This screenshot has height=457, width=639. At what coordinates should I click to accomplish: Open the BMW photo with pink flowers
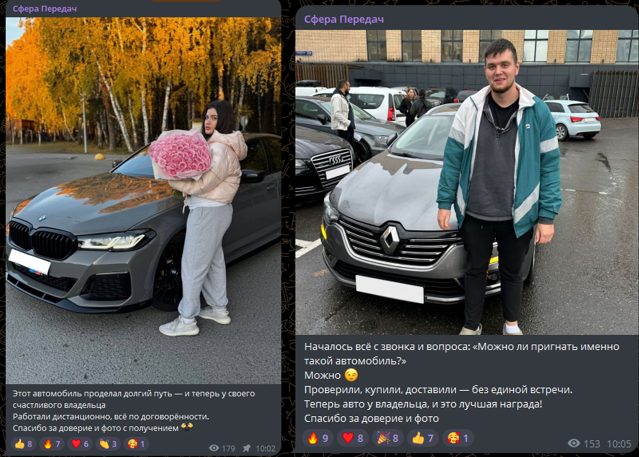coord(143,200)
